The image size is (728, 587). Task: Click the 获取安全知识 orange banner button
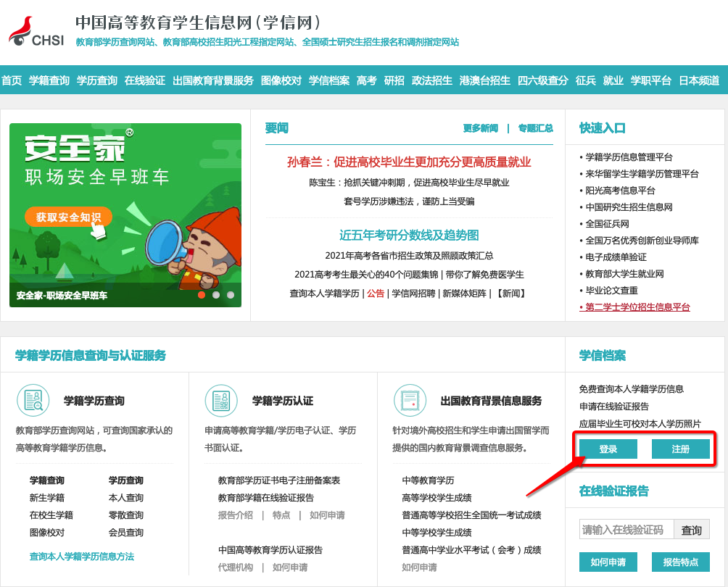click(x=68, y=217)
